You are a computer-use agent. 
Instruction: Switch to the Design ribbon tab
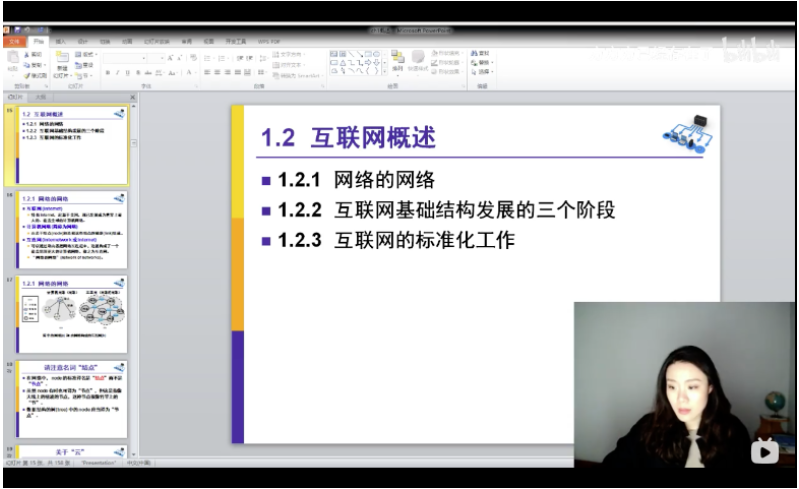pos(83,41)
